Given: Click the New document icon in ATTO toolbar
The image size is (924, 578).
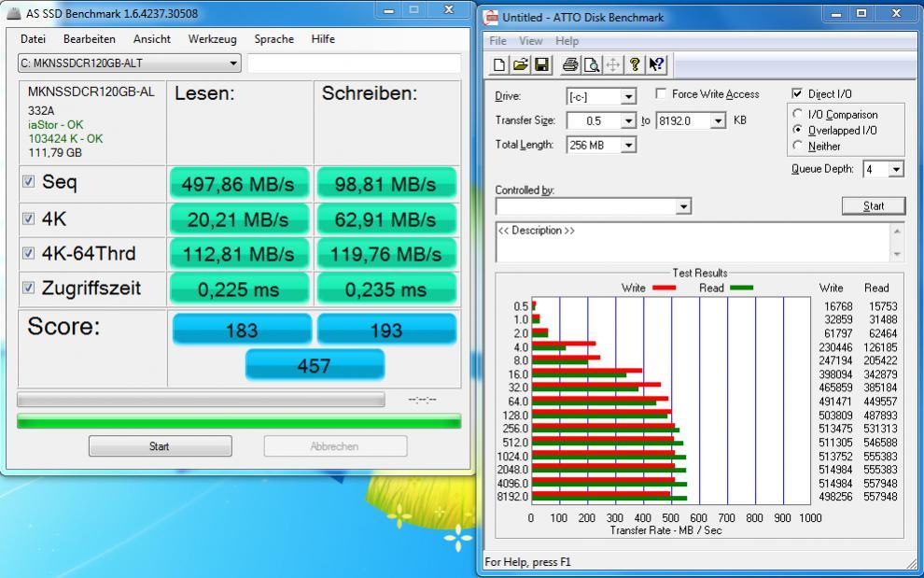Looking at the screenshot, I should coord(499,64).
